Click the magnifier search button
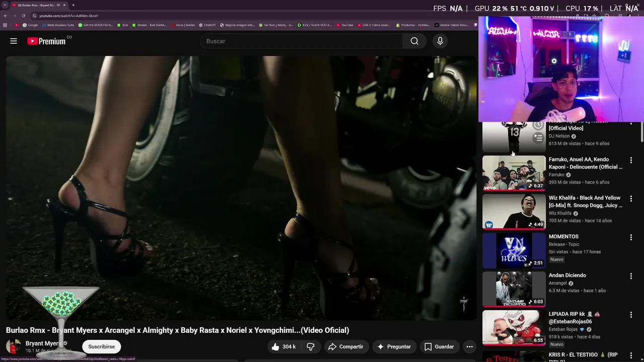644x362 pixels. pyautogui.click(x=415, y=41)
